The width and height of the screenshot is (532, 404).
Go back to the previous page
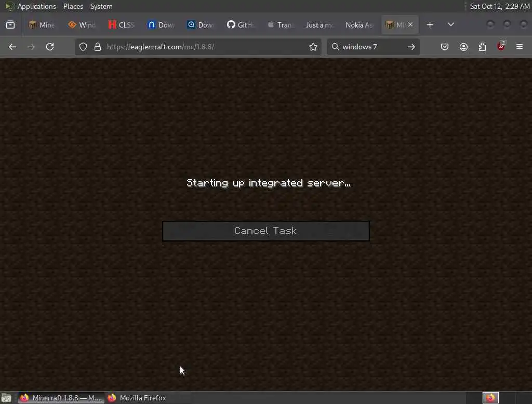12,47
